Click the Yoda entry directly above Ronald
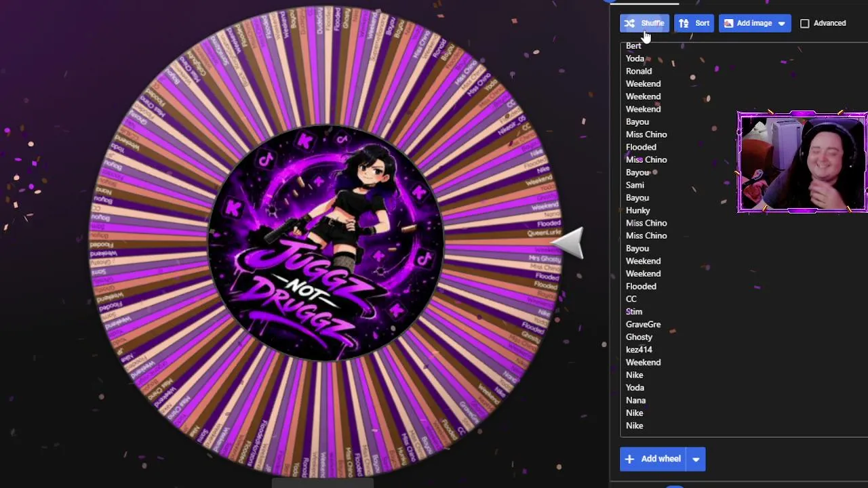868x488 pixels. click(x=635, y=58)
